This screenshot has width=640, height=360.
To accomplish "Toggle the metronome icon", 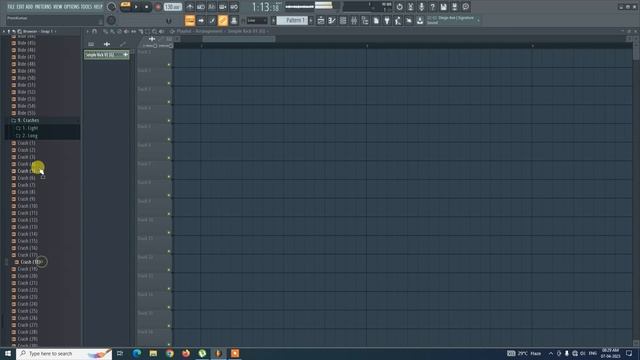I will (190, 7).
